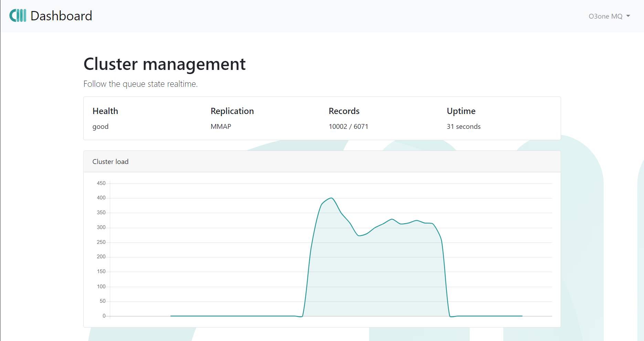Image resolution: width=644 pixels, height=341 pixels.
Task: Click the 'Follow the queue state realtime' subtitle
Action: (x=140, y=84)
